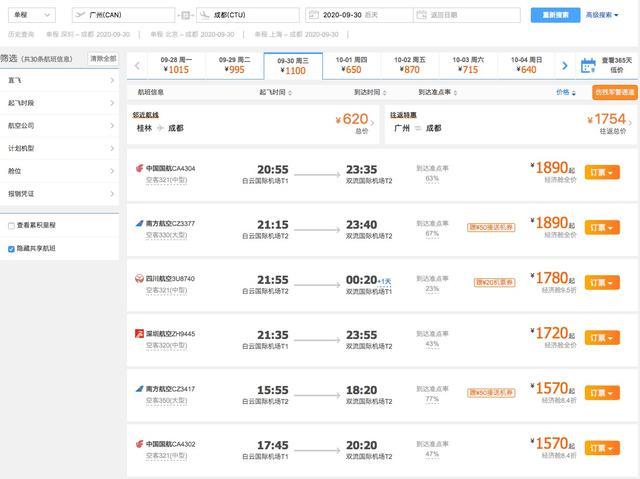Sort by departure time column
The width and height of the screenshot is (640, 479).
(276, 92)
